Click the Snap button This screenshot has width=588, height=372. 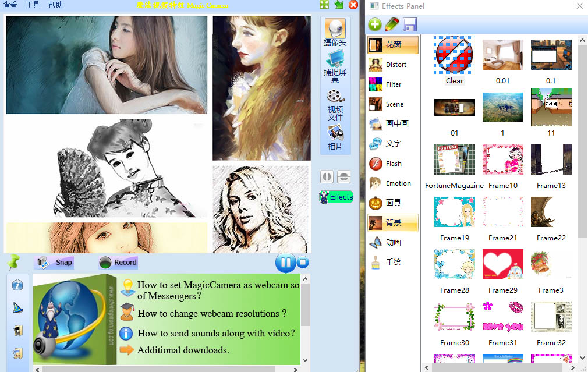point(55,262)
